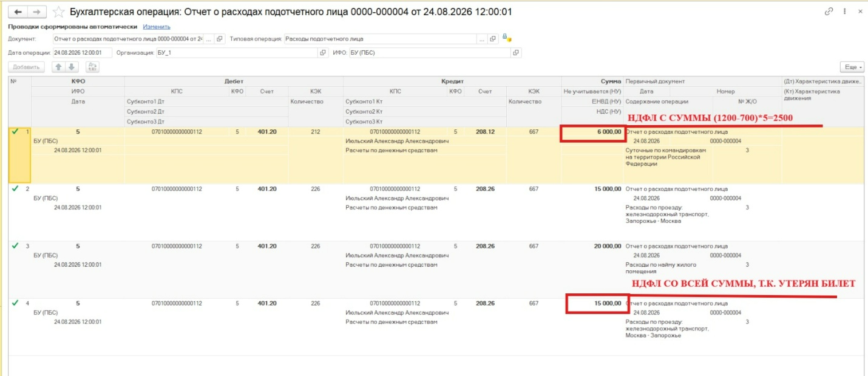
Task: Go back with the left arrow button
Action: coord(18,12)
